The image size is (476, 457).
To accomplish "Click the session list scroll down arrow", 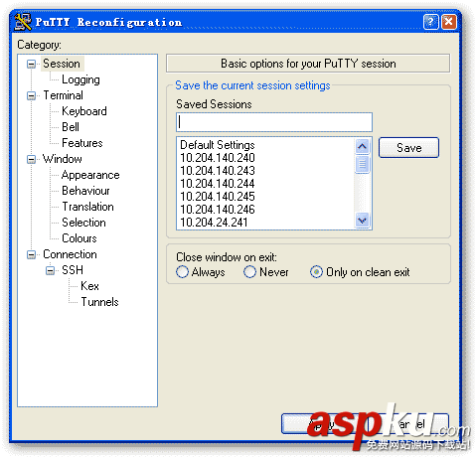I will click(x=363, y=220).
